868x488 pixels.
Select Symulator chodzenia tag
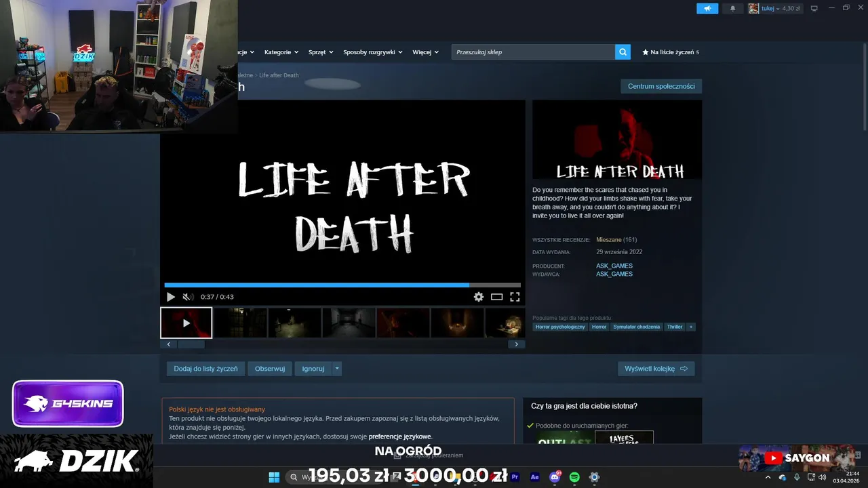click(637, 327)
